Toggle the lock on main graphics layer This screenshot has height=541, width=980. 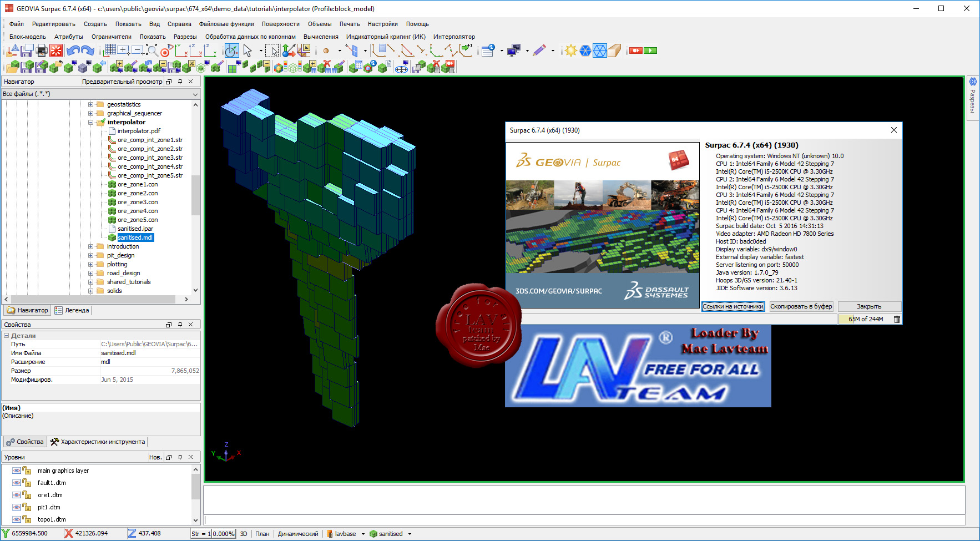(x=27, y=471)
